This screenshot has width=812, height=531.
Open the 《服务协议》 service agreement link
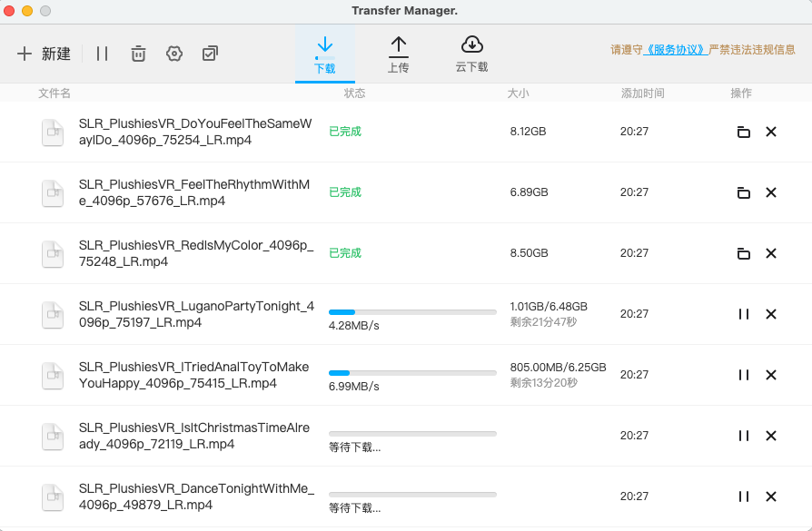(x=675, y=50)
